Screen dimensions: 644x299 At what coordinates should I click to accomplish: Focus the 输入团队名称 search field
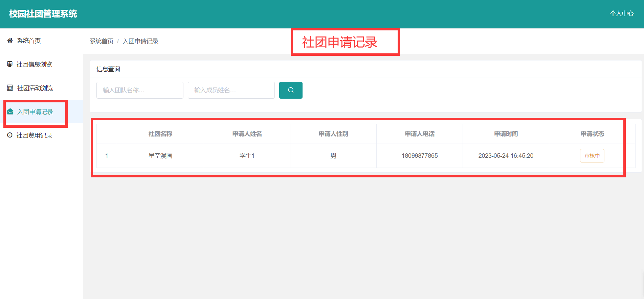(x=140, y=90)
